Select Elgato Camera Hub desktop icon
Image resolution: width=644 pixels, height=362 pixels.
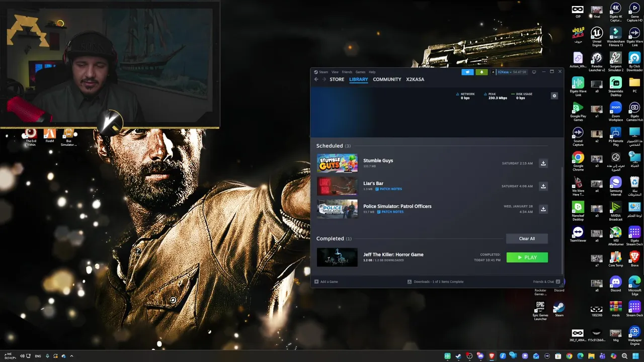coord(634,112)
